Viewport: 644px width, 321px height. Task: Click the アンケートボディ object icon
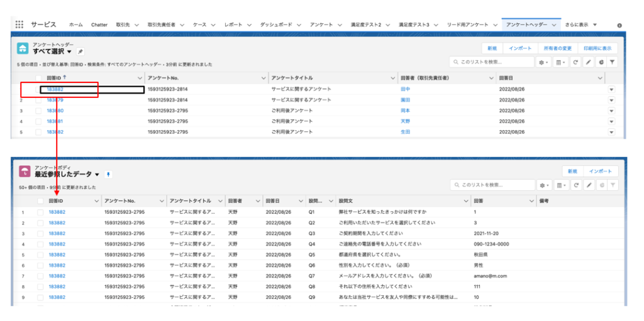(x=25, y=171)
